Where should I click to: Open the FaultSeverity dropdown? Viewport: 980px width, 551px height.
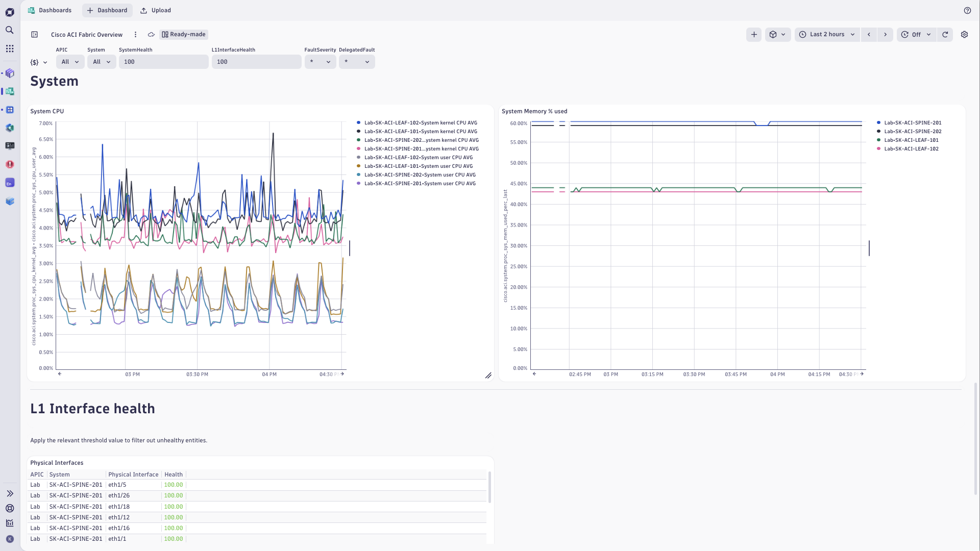coord(320,61)
